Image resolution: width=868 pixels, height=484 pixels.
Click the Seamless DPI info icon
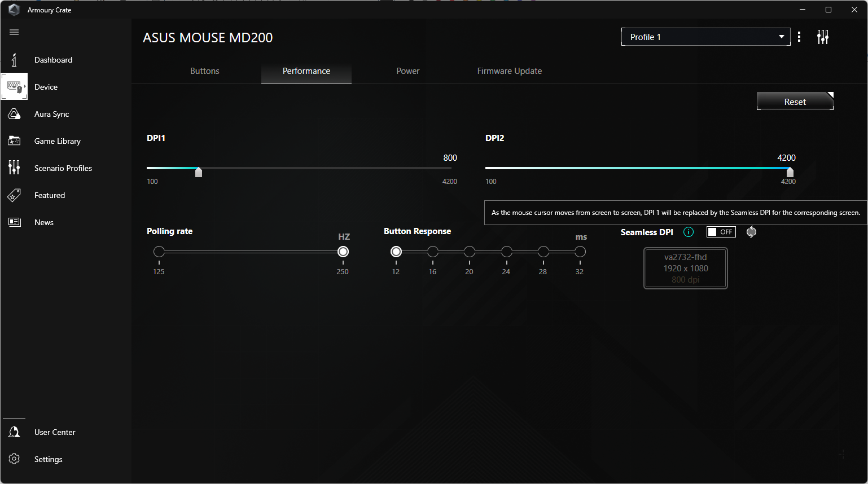pyautogui.click(x=689, y=232)
